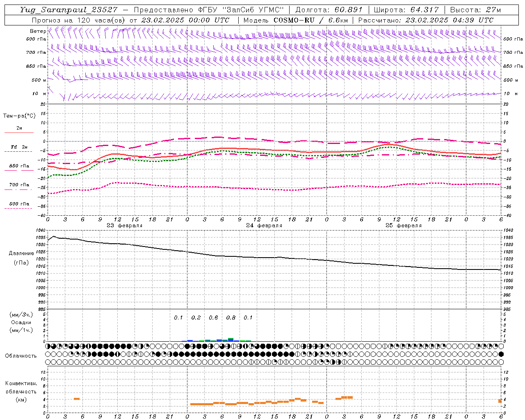Click the station name Yug_Saranpaul_23527
This screenshot has height=420, width=525.
(68, 10)
